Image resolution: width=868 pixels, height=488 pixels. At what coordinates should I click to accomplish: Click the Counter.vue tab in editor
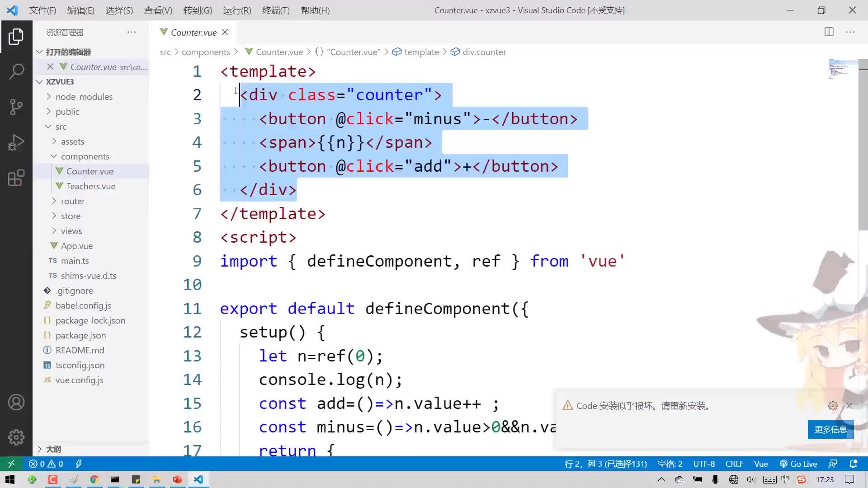[194, 32]
